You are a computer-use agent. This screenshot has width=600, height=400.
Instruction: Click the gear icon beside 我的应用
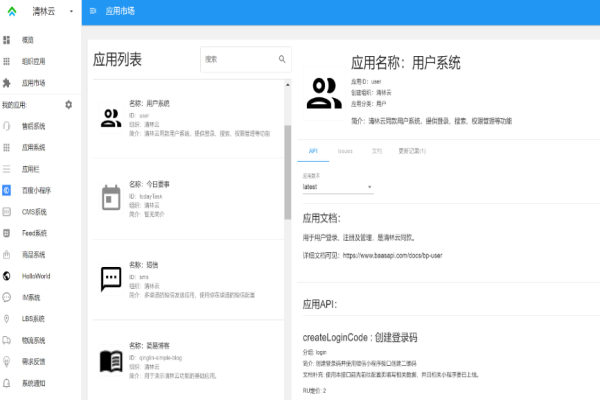pos(68,104)
